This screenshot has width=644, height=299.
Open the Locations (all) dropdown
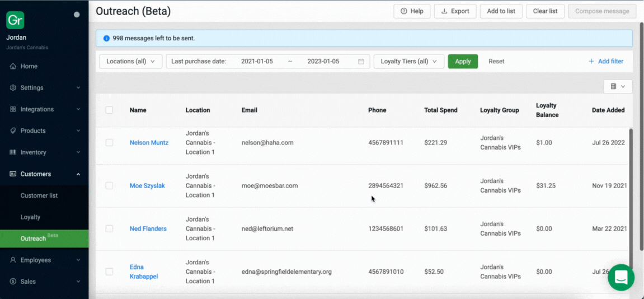pos(130,62)
